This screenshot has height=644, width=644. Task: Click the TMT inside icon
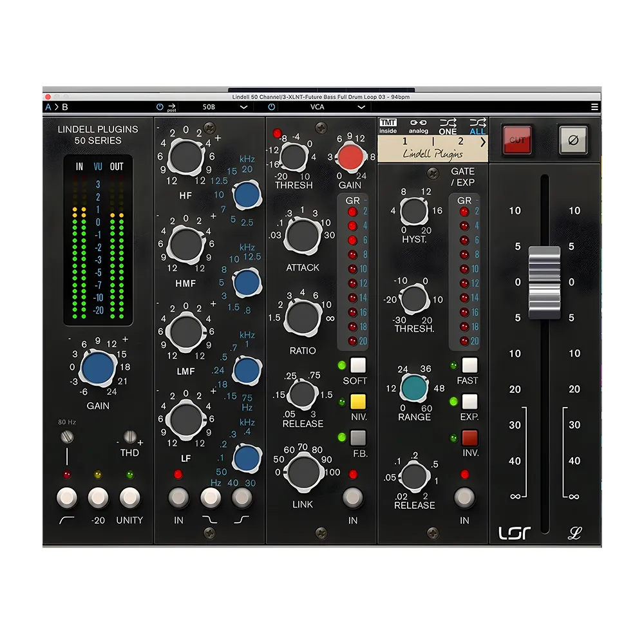coord(388,126)
